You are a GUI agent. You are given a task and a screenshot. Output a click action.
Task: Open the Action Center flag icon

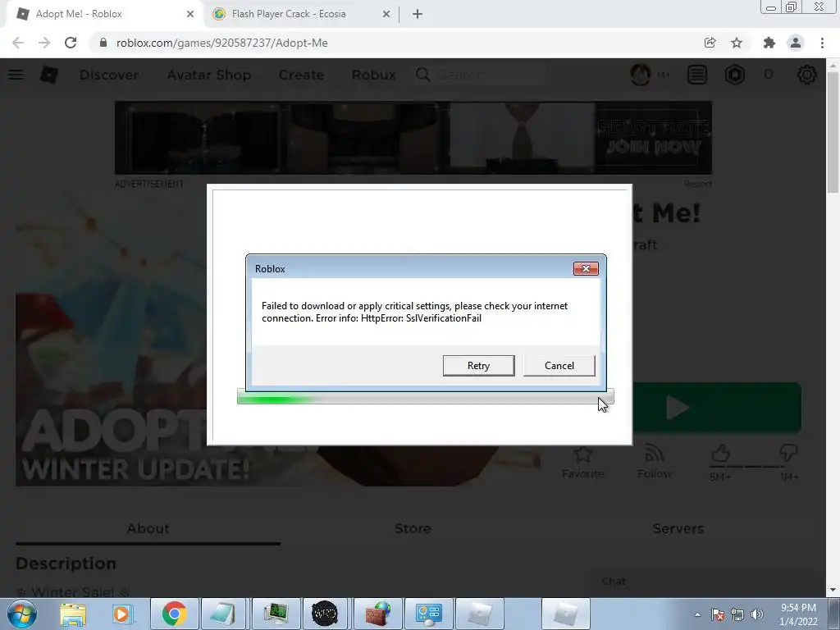(718, 614)
